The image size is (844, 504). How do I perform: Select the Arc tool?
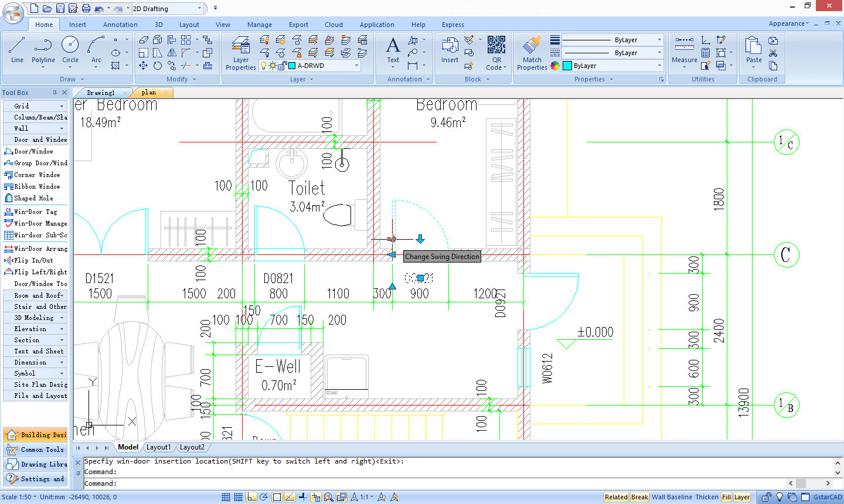point(96,49)
